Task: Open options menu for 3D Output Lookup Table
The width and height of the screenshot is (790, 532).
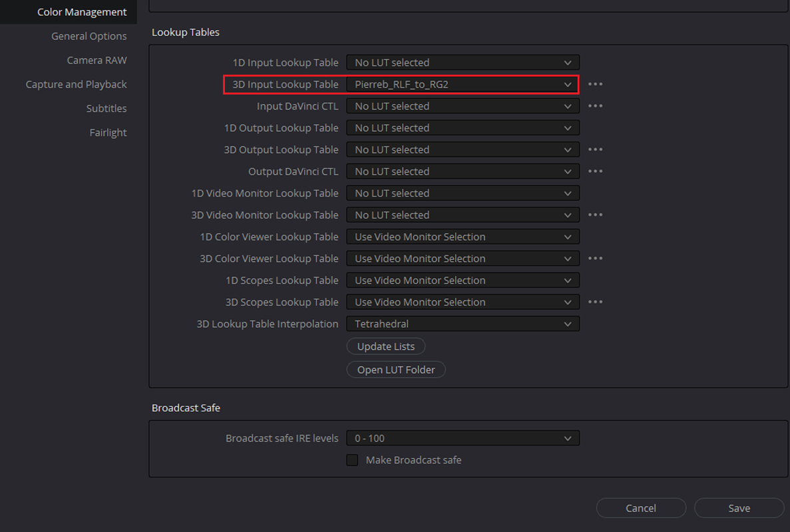Action: 595,150
